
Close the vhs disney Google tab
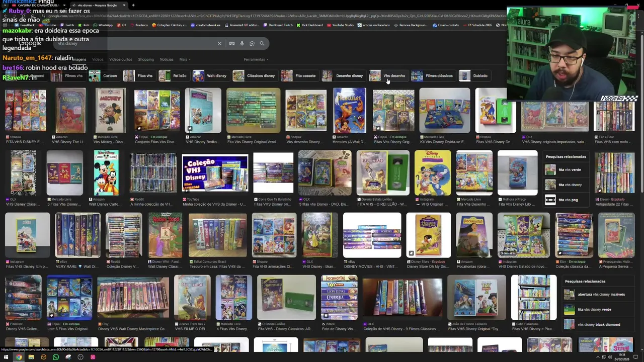tap(124, 5)
